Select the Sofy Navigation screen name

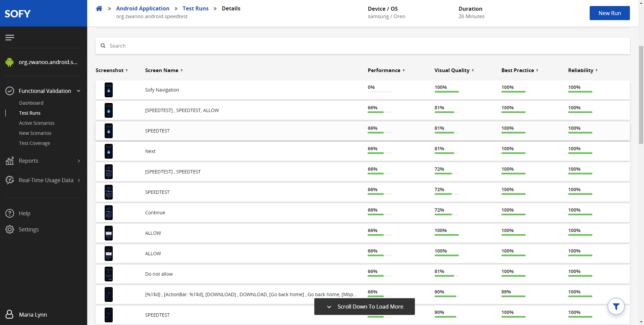(x=162, y=90)
